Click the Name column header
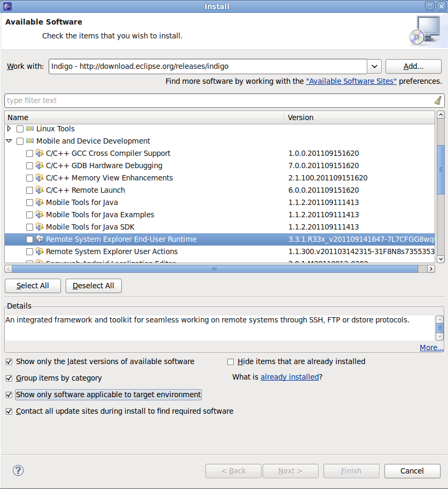 pos(145,117)
